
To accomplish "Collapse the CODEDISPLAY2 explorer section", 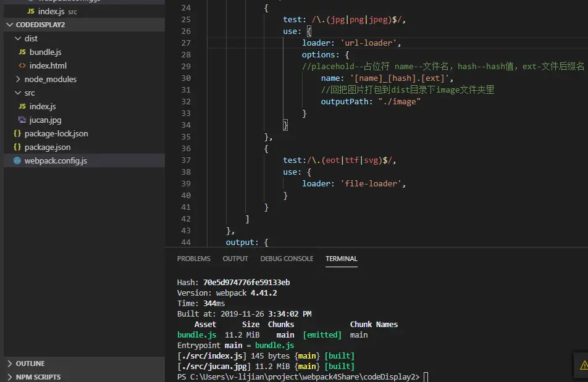I will [10, 25].
